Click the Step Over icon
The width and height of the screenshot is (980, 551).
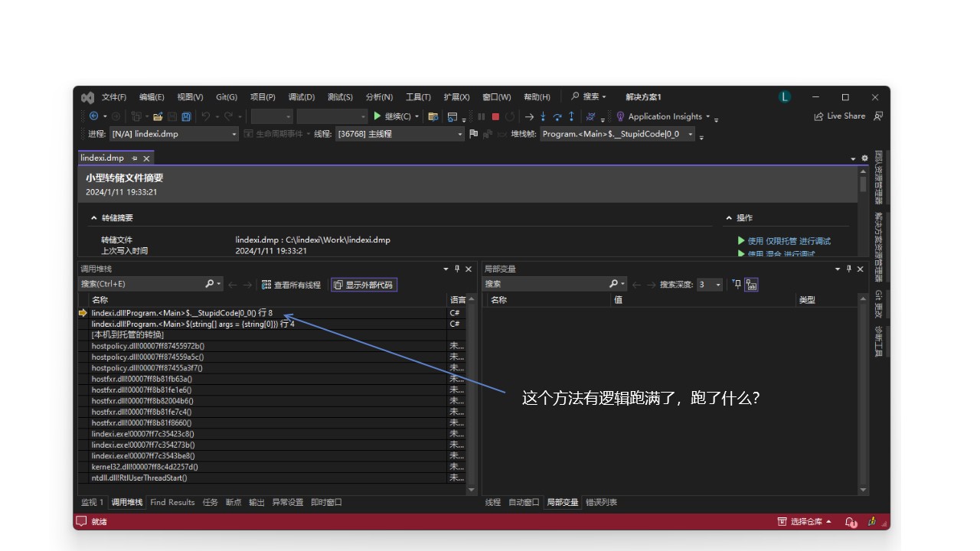click(x=557, y=116)
